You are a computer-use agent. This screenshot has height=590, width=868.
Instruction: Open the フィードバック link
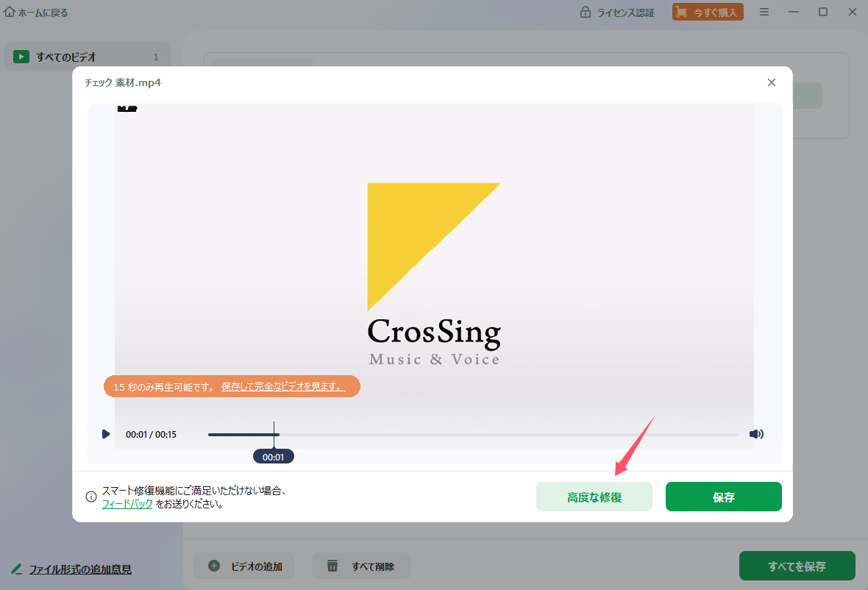pos(127,504)
